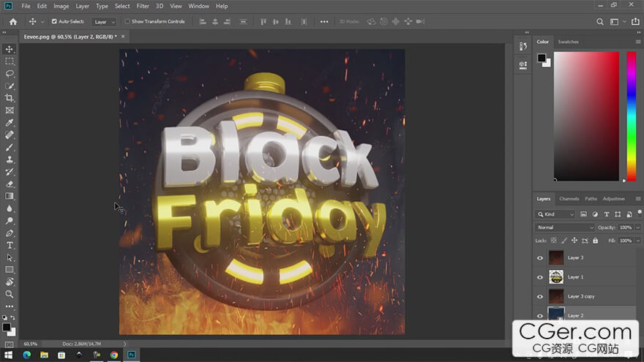644x362 pixels.
Task: Close the Eevee.png document tab
Action: [123, 37]
